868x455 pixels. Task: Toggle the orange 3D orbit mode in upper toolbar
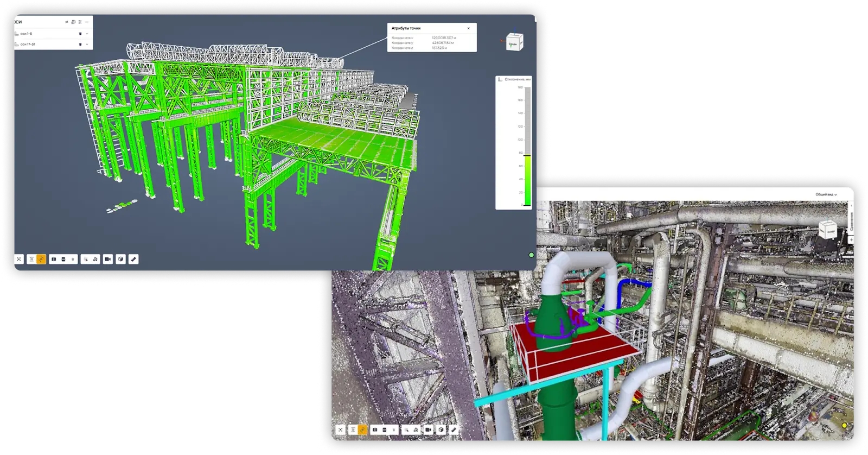click(x=41, y=260)
